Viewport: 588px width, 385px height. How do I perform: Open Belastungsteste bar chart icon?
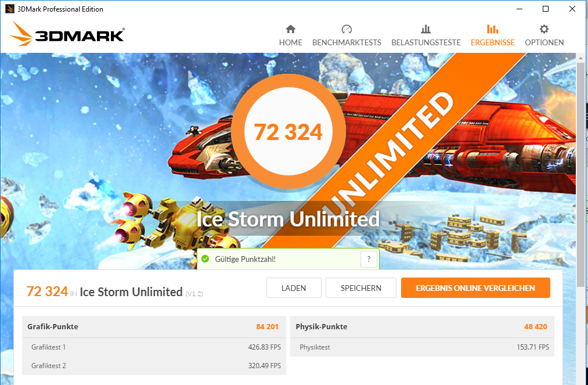pos(425,29)
